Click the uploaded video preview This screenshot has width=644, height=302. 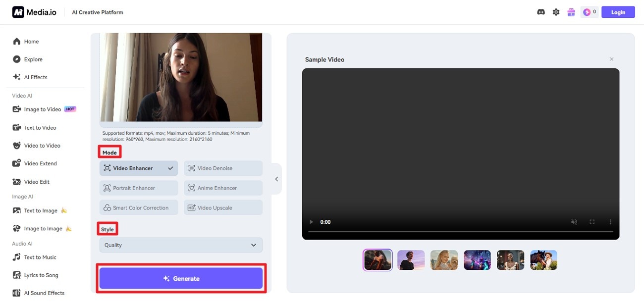click(181, 77)
